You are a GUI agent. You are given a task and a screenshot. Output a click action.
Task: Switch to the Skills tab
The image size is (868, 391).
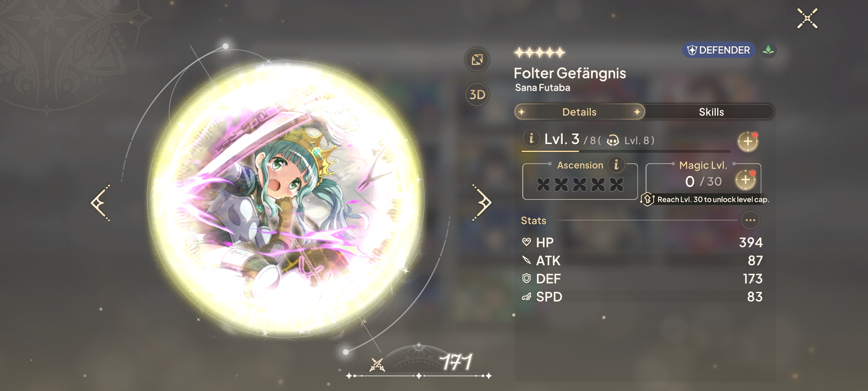point(711,112)
